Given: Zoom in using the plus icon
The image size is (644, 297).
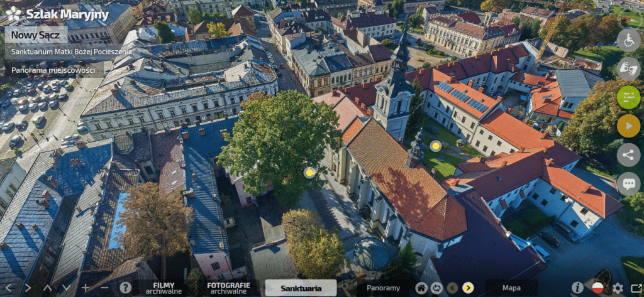Looking at the screenshot, I should [x=86, y=288].
